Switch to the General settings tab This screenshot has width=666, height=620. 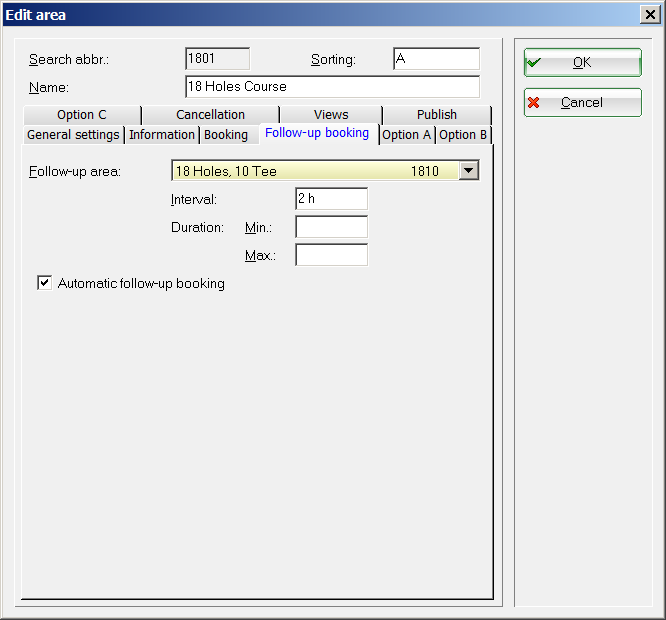(73, 135)
